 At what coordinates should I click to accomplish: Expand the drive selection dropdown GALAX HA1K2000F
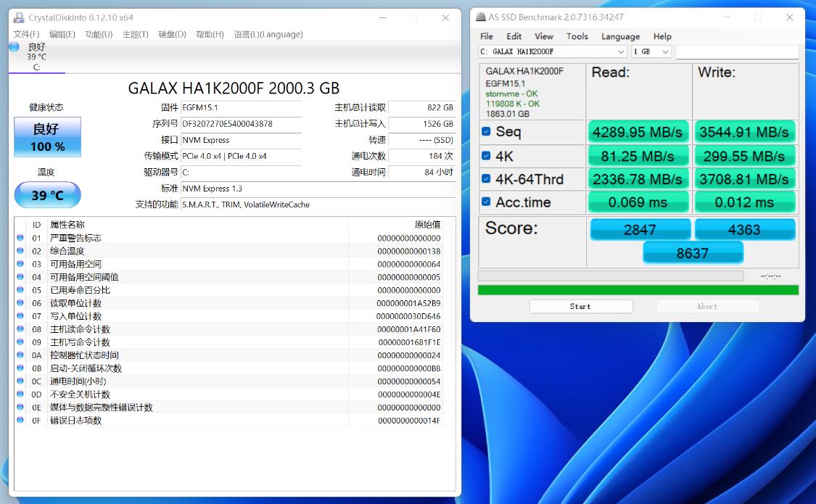click(x=552, y=51)
